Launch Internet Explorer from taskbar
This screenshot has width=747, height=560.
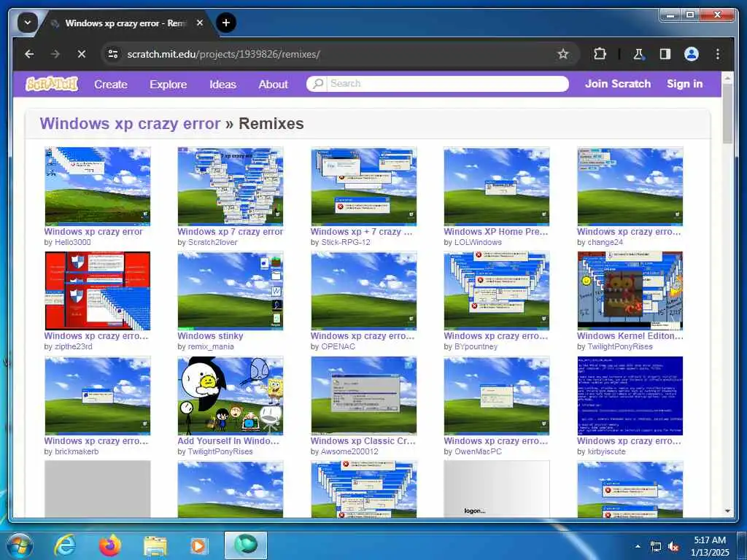tap(64, 545)
